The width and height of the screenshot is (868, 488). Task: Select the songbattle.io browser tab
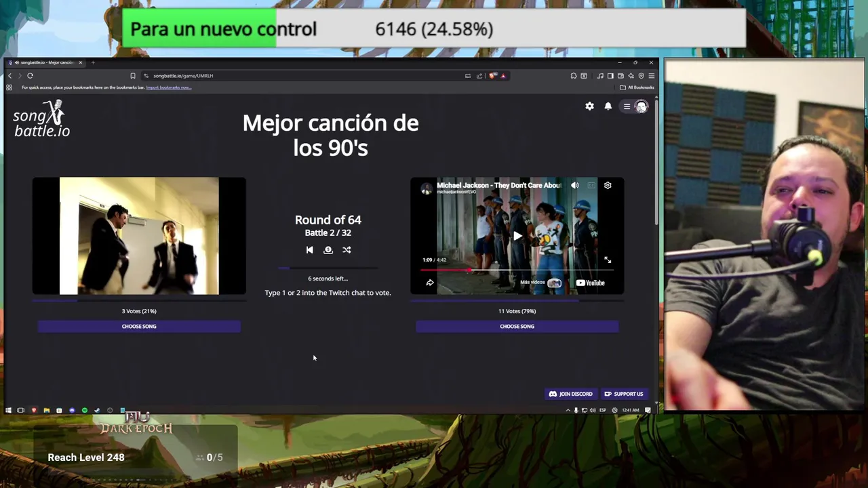coord(46,62)
